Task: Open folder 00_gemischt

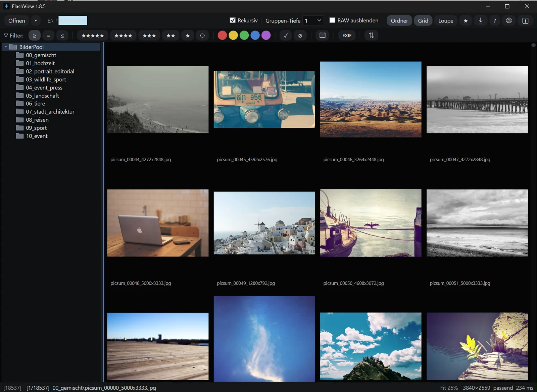Action: point(41,55)
